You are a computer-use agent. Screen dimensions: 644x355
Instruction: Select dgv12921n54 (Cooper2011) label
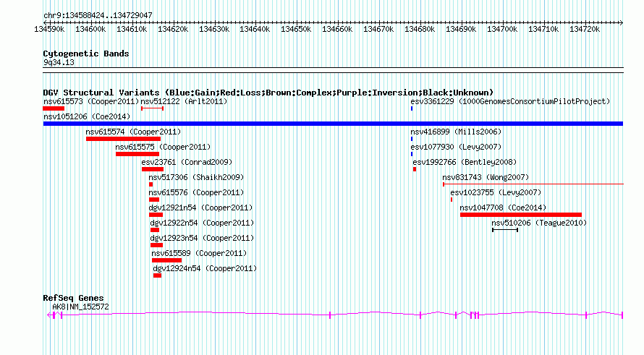pyautogui.click(x=201, y=208)
